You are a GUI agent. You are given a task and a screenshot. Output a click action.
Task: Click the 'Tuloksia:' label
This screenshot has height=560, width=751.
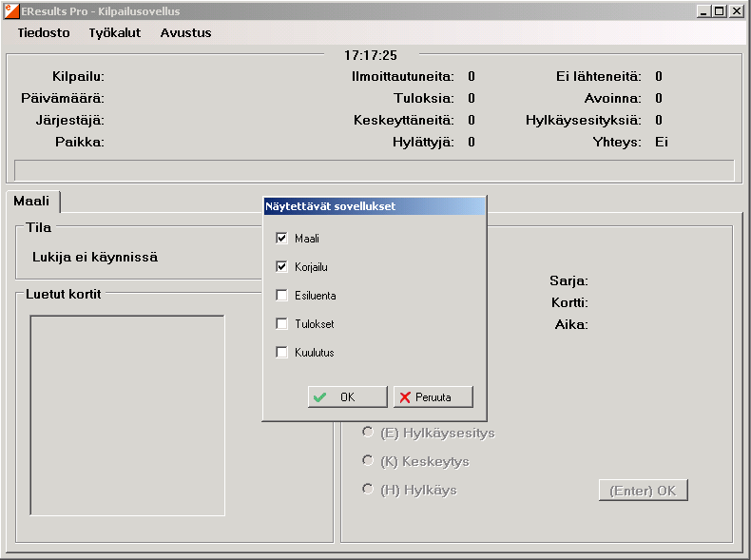[x=424, y=99]
